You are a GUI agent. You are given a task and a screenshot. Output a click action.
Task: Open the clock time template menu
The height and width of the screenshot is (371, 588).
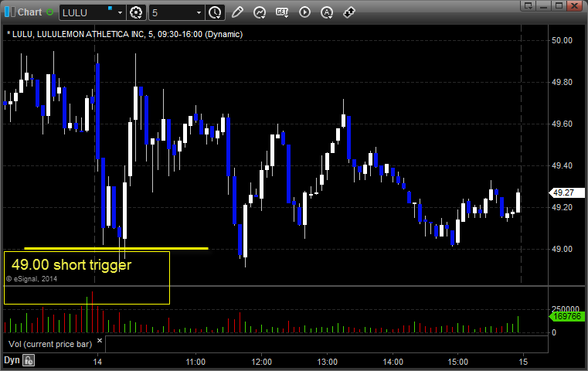pos(216,13)
